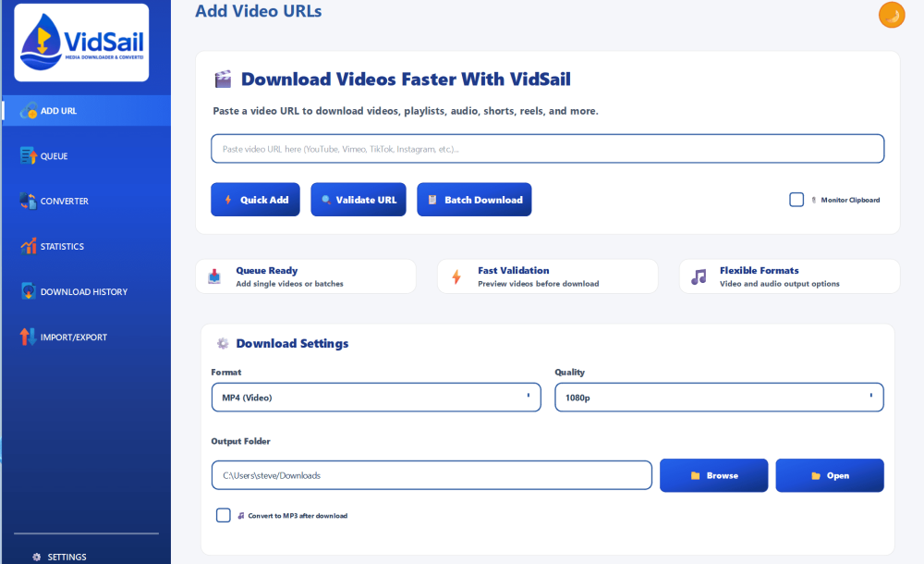Click the "Quality" label
Viewport: 924px width, 564px height.
click(569, 373)
